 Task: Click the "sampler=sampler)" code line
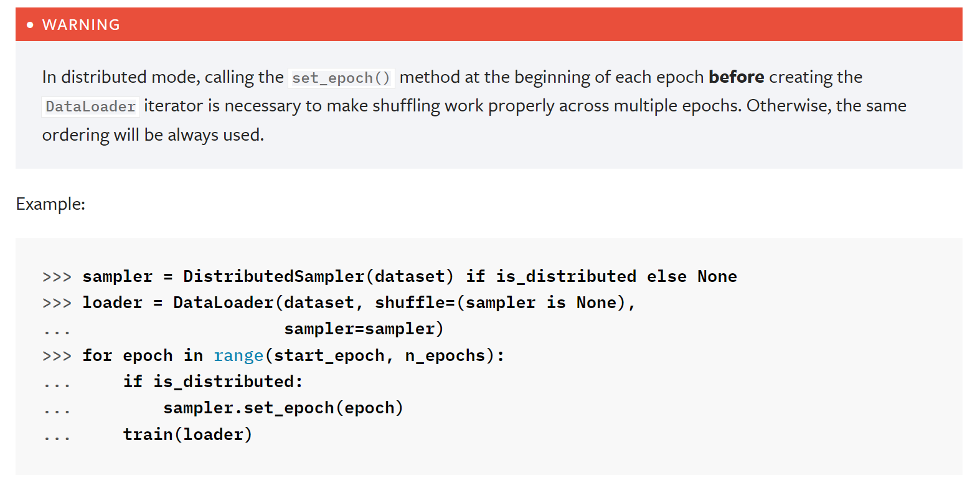(x=364, y=329)
